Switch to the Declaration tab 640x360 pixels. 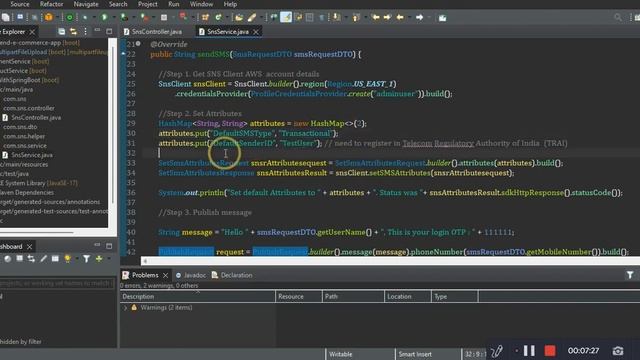click(x=231, y=275)
